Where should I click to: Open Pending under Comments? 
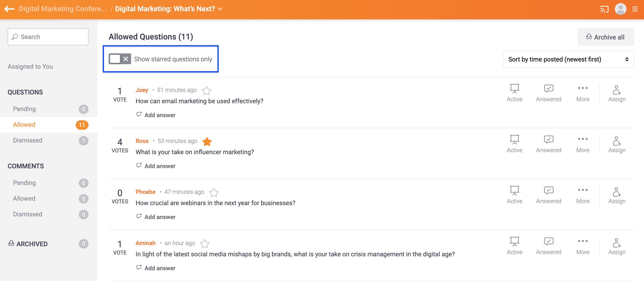tap(49, 183)
